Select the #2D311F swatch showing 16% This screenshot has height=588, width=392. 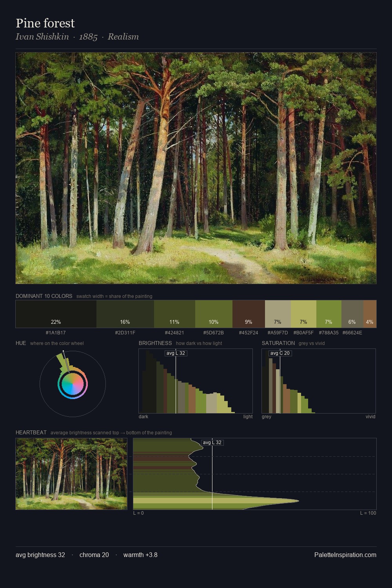[125, 314]
